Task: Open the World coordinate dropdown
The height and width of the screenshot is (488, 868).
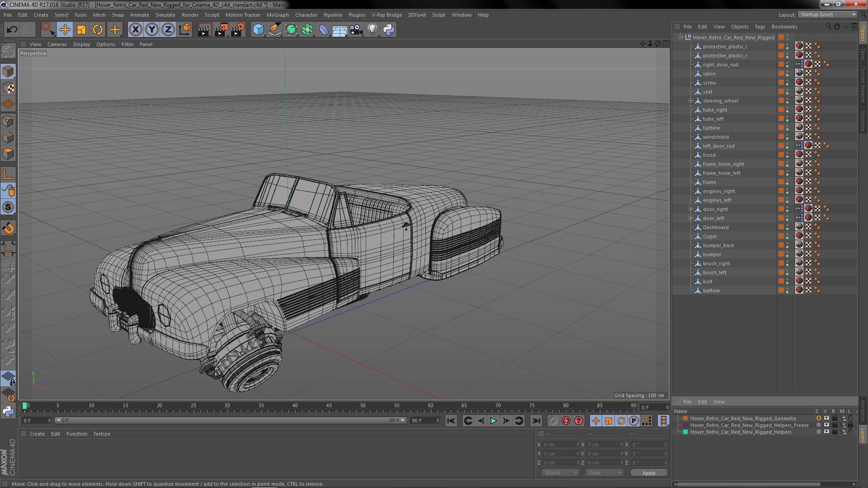Action: (561, 473)
